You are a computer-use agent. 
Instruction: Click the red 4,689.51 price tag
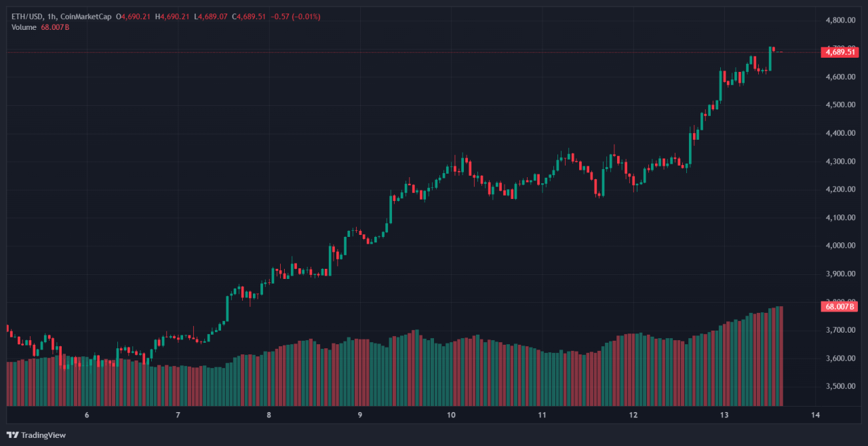[x=838, y=52]
